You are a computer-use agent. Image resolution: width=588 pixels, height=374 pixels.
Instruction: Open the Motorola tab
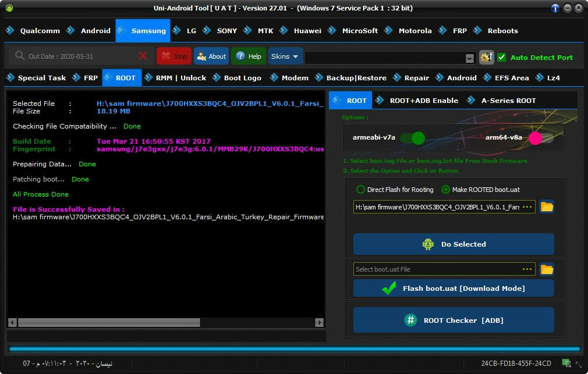coord(408,31)
